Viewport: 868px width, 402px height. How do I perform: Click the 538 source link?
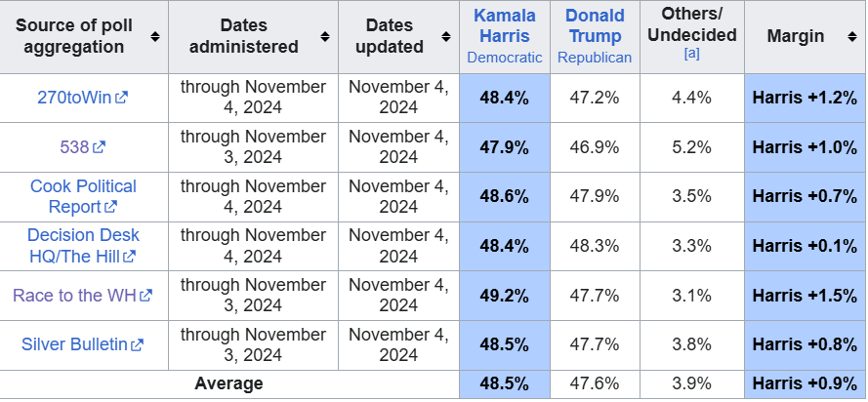click(x=74, y=147)
